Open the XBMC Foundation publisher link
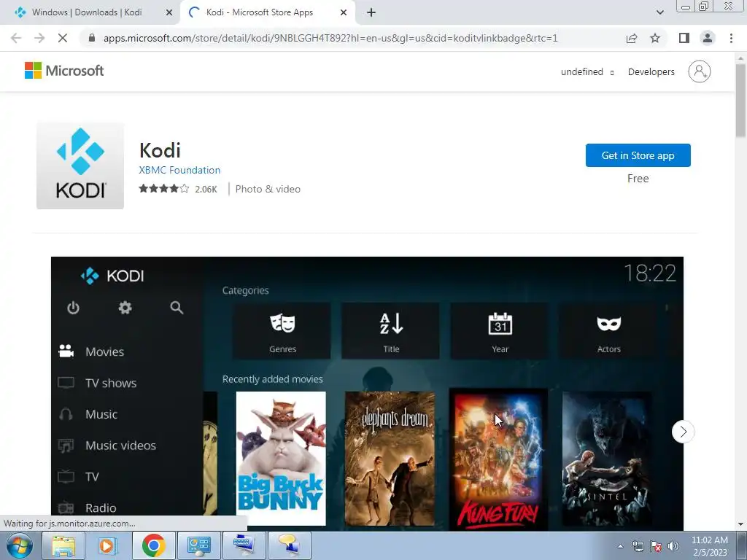This screenshot has height=560, width=747. coord(179,170)
